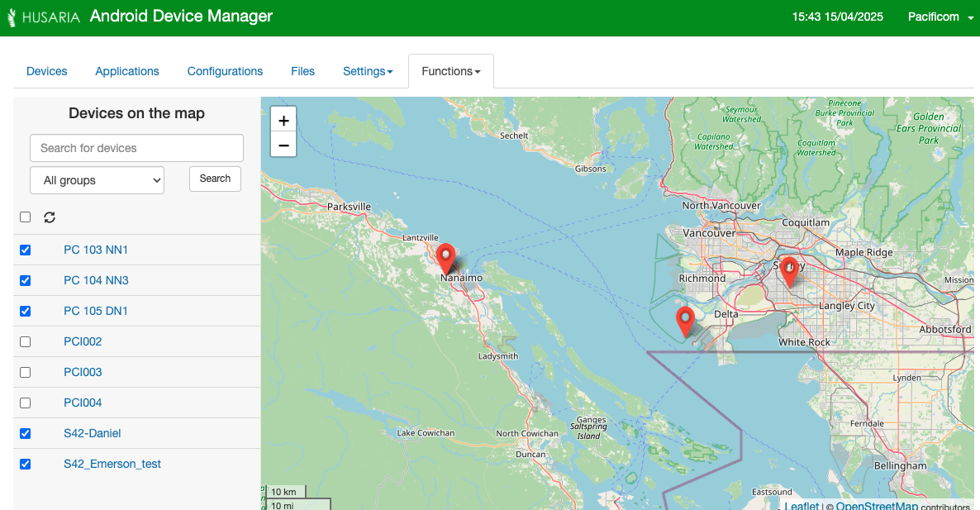Open the Pacificom account dropdown
The width and height of the screenshot is (980, 510).
pyautogui.click(x=940, y=17)
